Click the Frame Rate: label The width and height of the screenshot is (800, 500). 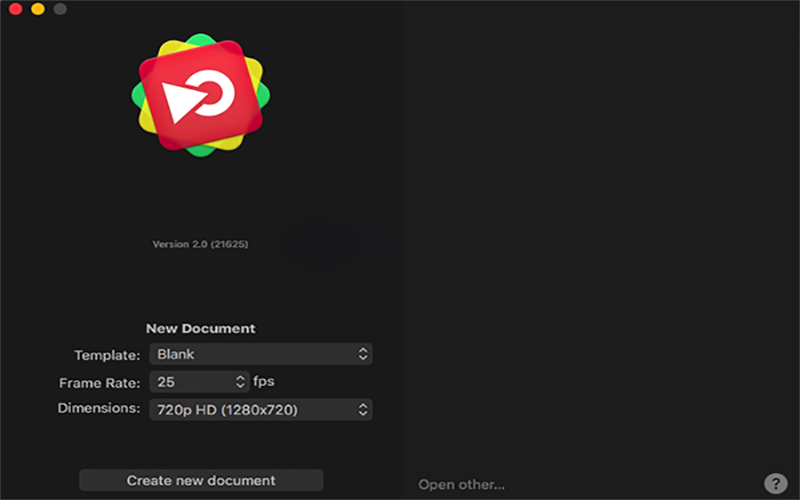[99, 383]
